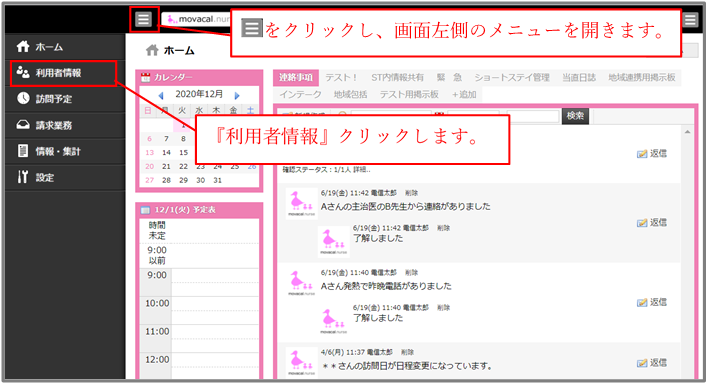Switch to the 連絡事項 tab

pos(295,77)
